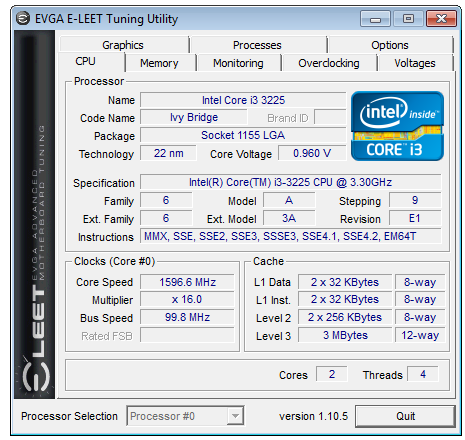Click the EVGA logo in the title bar
The height and width of the screenshot is (440, 465).
23,19
